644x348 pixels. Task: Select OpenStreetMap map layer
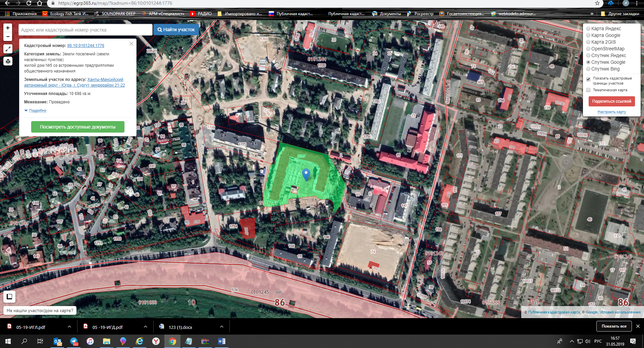click(x=588, y=49)
